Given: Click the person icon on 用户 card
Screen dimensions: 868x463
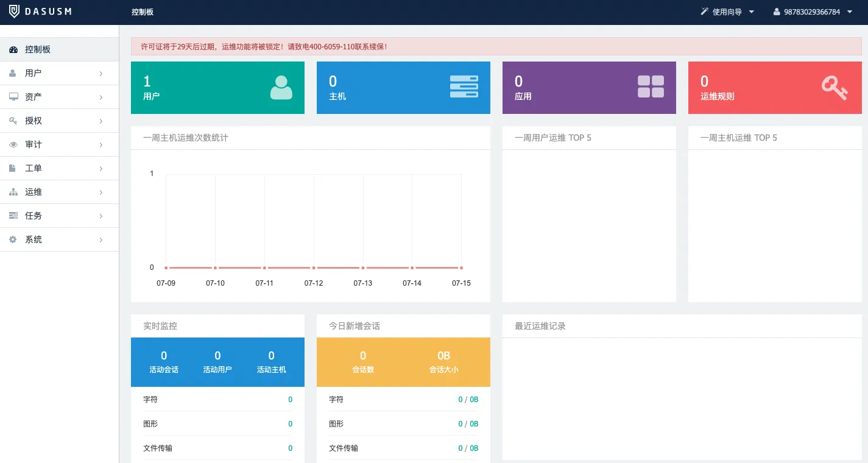Looking at the screenshot, I should [281, 87].
